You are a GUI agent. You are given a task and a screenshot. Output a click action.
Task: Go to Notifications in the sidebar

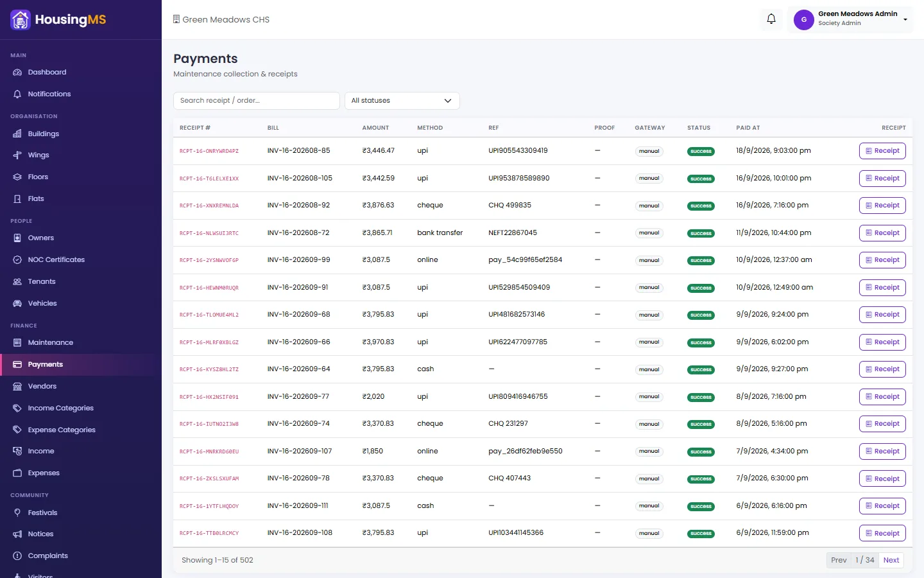pos(77,94)
